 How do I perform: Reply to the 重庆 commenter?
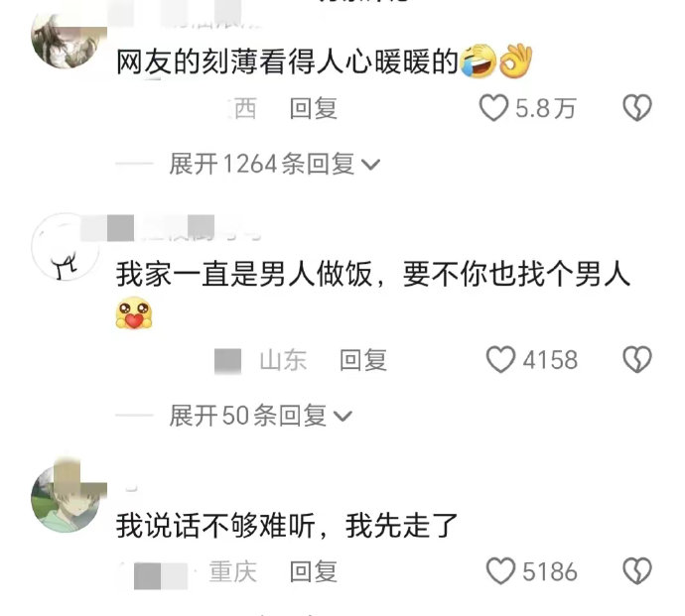tap(314, 571)
